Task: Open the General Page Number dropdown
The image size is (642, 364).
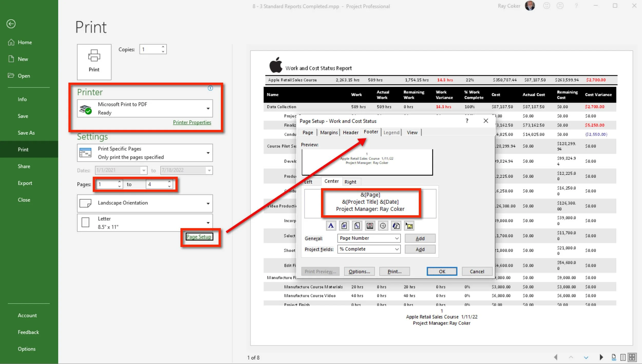Action: 369,238
